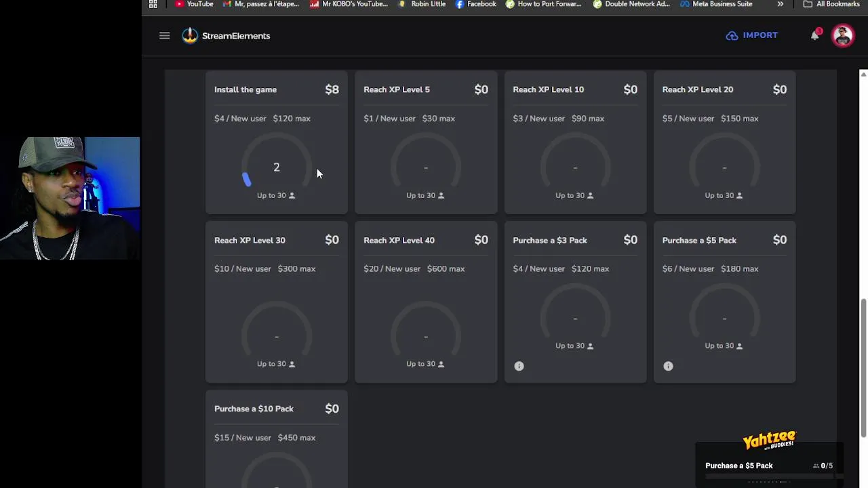Open the user profile avatar
The image size is (868, 488).
pyautogui.click(x=843, y=35)
